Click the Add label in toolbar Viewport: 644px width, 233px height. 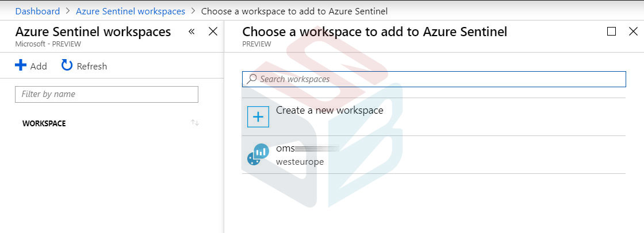click(39, 66)
